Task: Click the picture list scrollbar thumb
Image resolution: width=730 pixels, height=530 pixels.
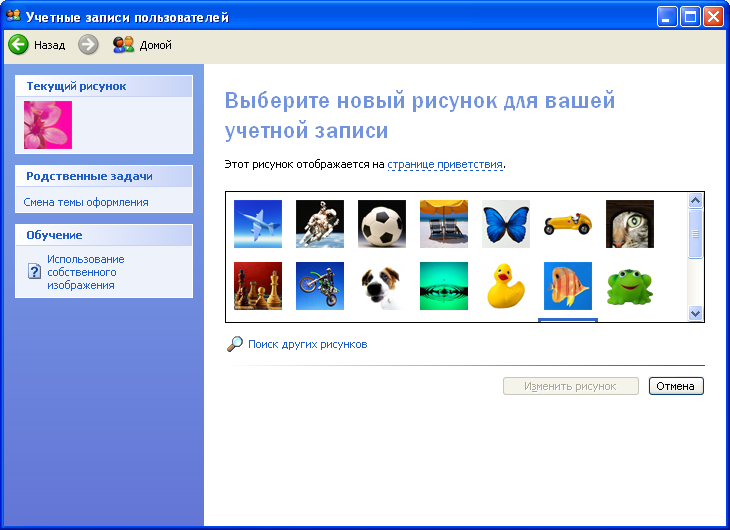Action: 696,233
